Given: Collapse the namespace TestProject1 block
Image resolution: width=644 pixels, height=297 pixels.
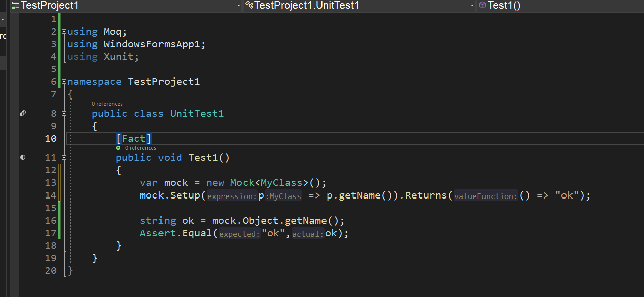Looking at the screenshot, I should [64, 82].
